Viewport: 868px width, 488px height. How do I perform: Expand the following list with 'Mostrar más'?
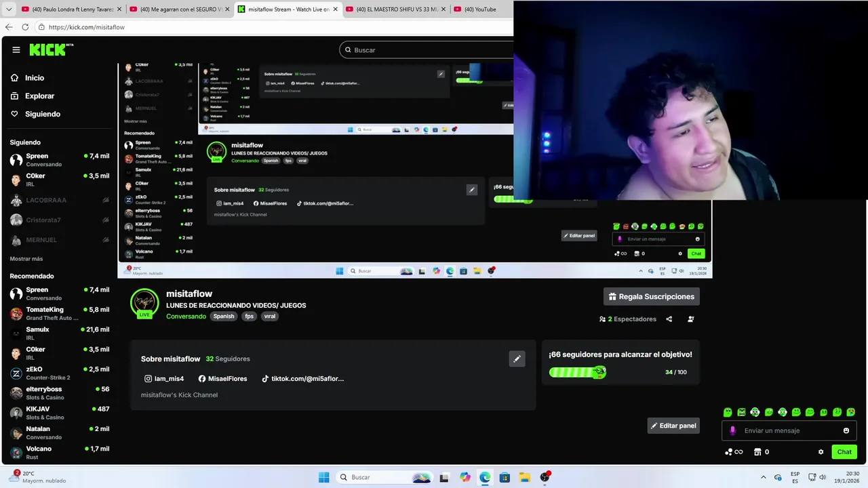pos(26,259)
